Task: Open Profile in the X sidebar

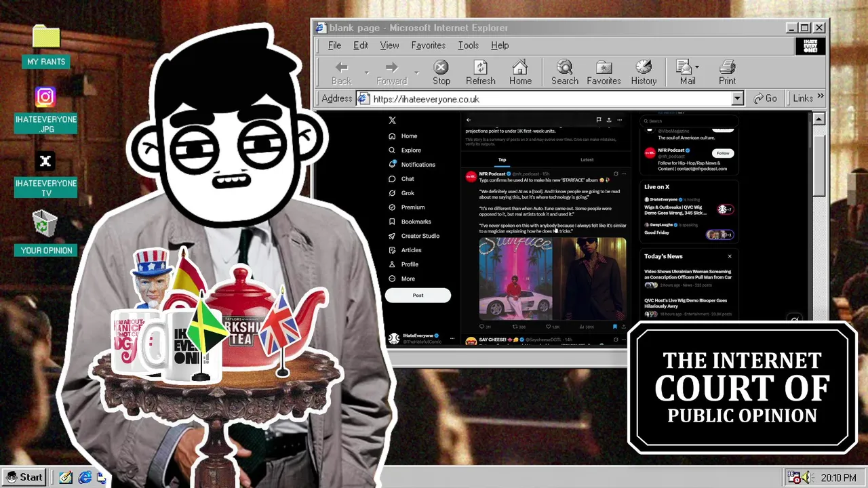Action: 403,264
